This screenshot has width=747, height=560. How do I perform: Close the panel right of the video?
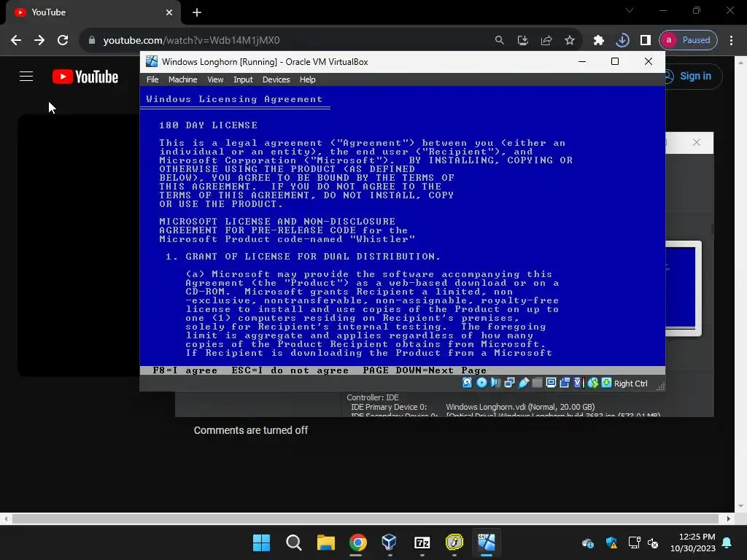[697, 142]
